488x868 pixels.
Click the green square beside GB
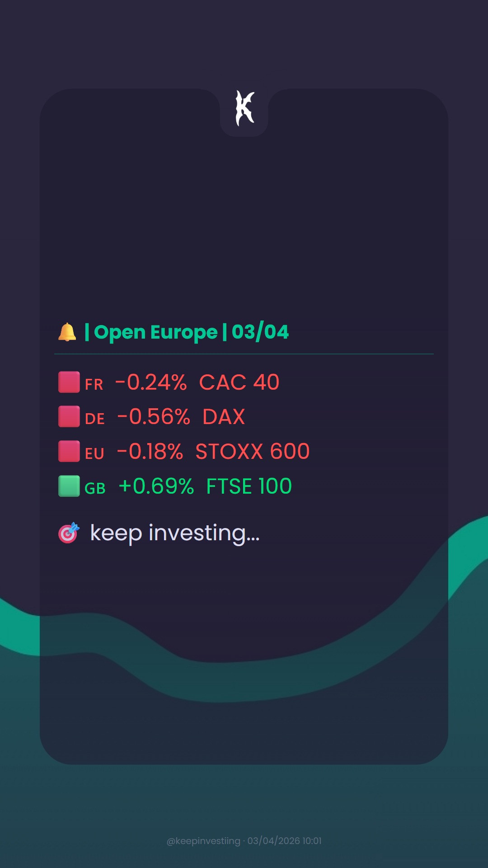point(69,486)
